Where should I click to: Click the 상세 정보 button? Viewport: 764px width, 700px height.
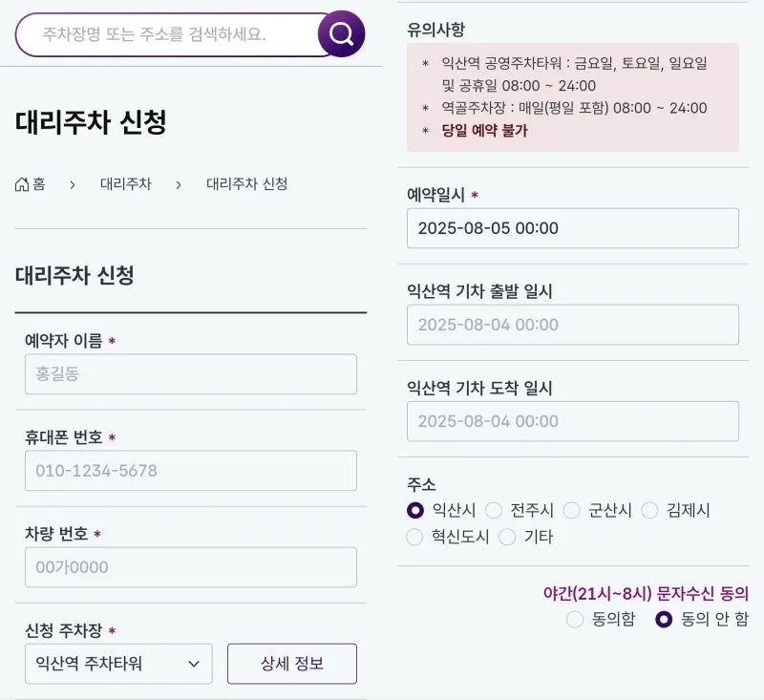(292, 664)
